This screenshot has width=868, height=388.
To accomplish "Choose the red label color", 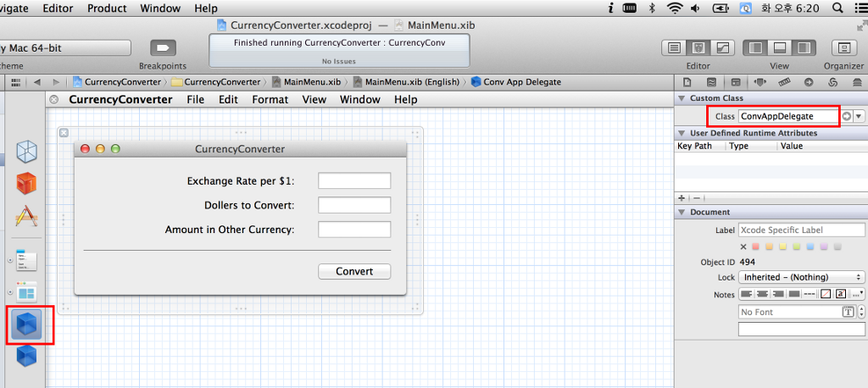I will [755, 247].
